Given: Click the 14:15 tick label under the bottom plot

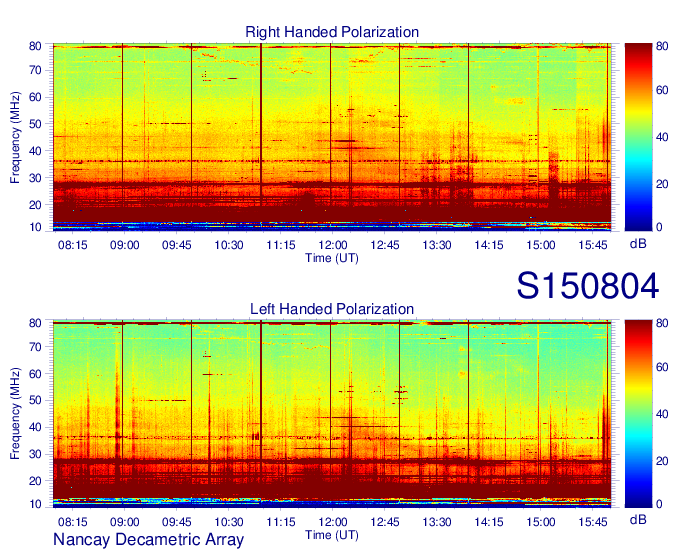Looking at the screenshot, I should coord(489,522).
